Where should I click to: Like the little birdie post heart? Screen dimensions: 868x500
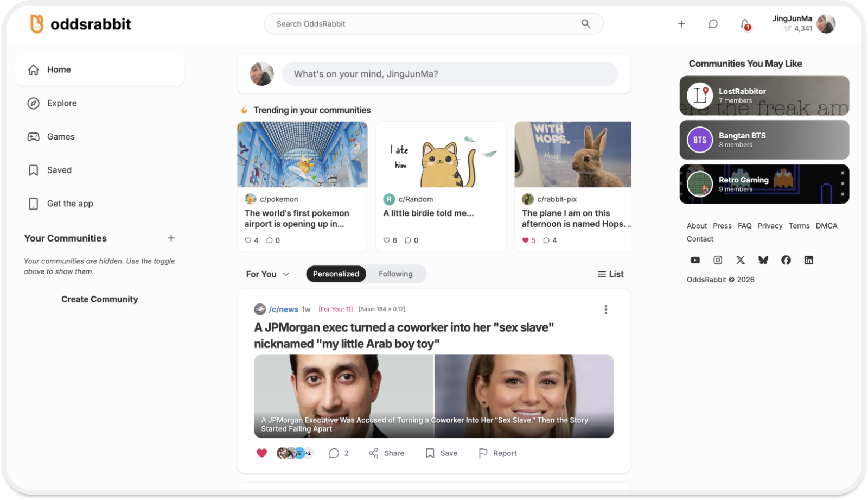[x=387, y=240]
